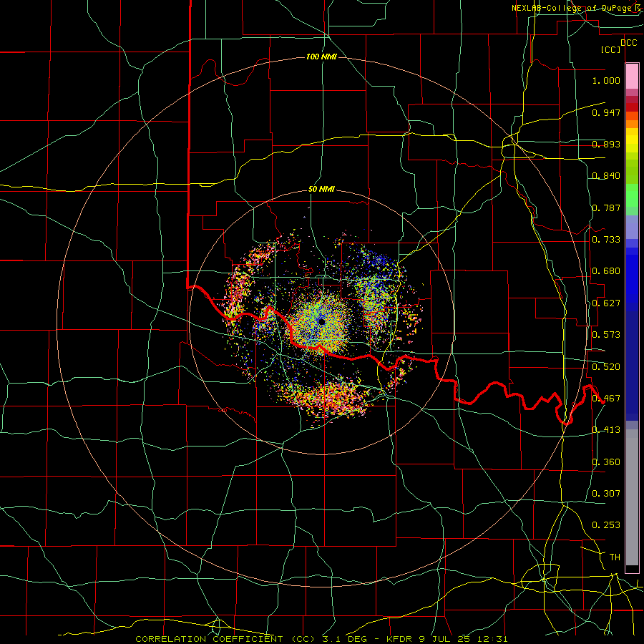
Task: Click the dark blue color bar section
Action: coord(632,366)
